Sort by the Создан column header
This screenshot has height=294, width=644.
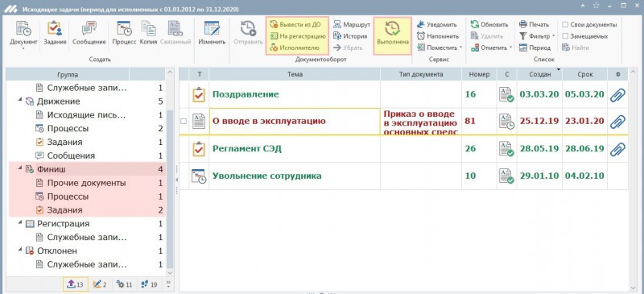coord(540,74)
